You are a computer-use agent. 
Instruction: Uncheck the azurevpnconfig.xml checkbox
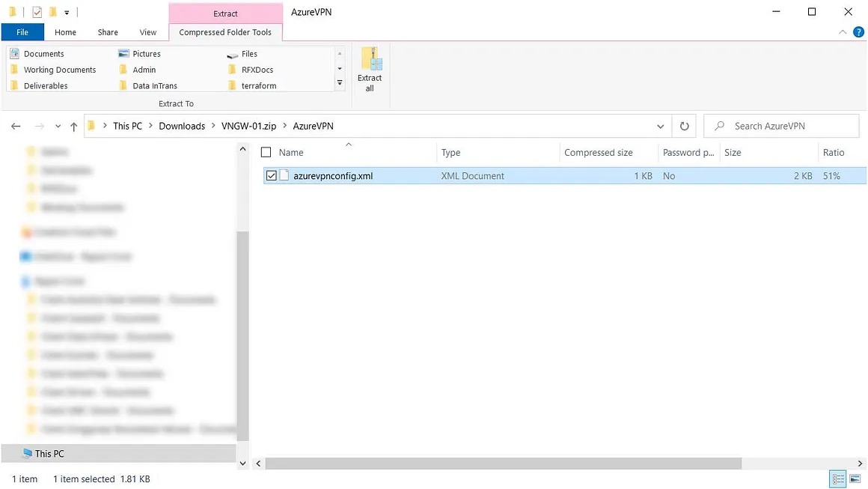pyautogui.click(x=271, y=175)
